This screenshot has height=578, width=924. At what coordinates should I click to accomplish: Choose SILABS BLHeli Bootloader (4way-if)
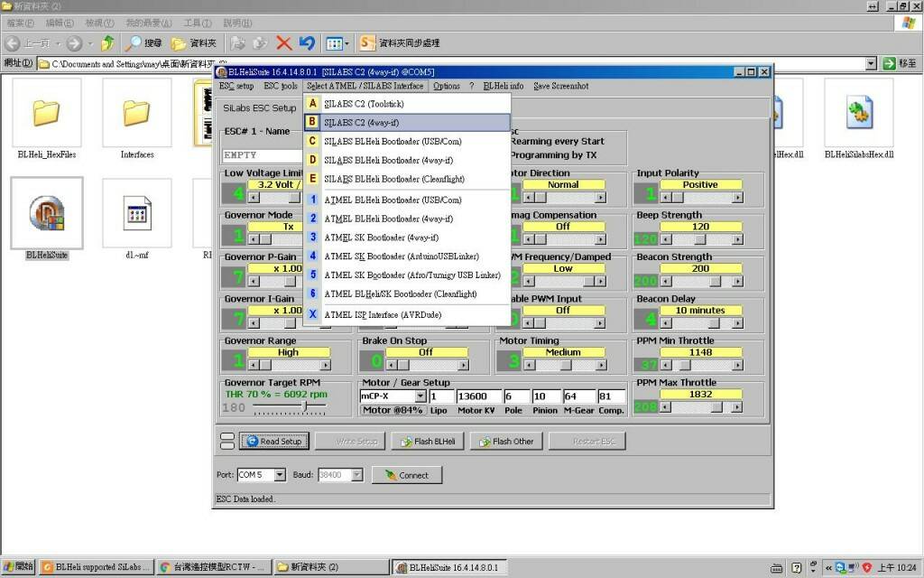(x=407, y=161)
